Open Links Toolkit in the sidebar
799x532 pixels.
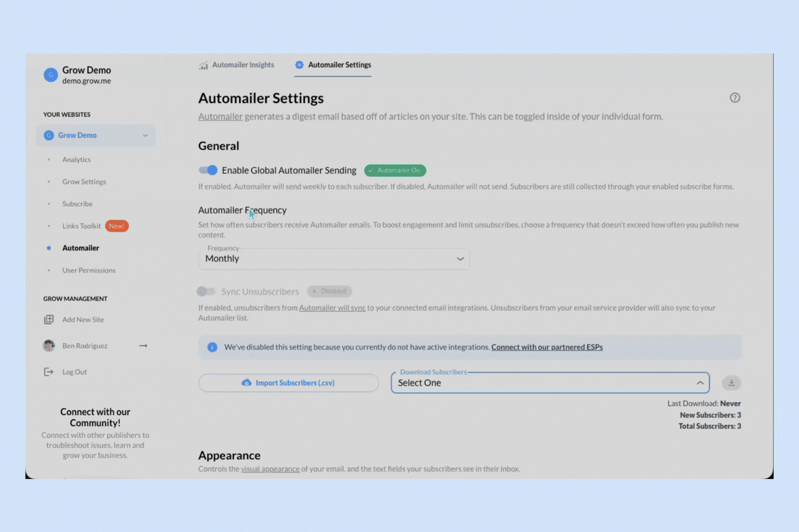click(81, 226)
